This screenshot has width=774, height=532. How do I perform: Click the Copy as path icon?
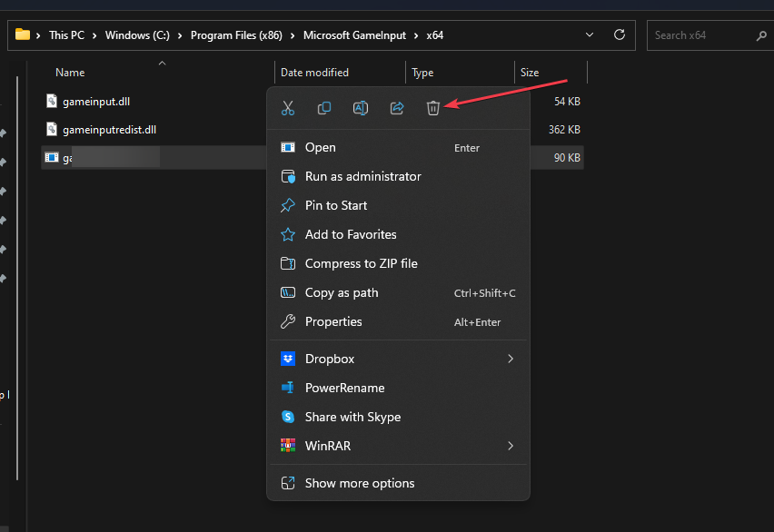288,292
